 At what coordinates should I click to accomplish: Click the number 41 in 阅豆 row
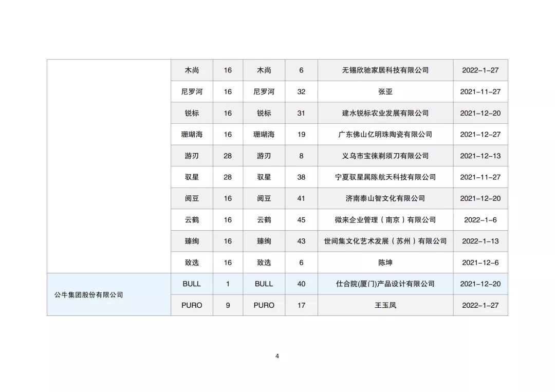[x=301, y=198]
